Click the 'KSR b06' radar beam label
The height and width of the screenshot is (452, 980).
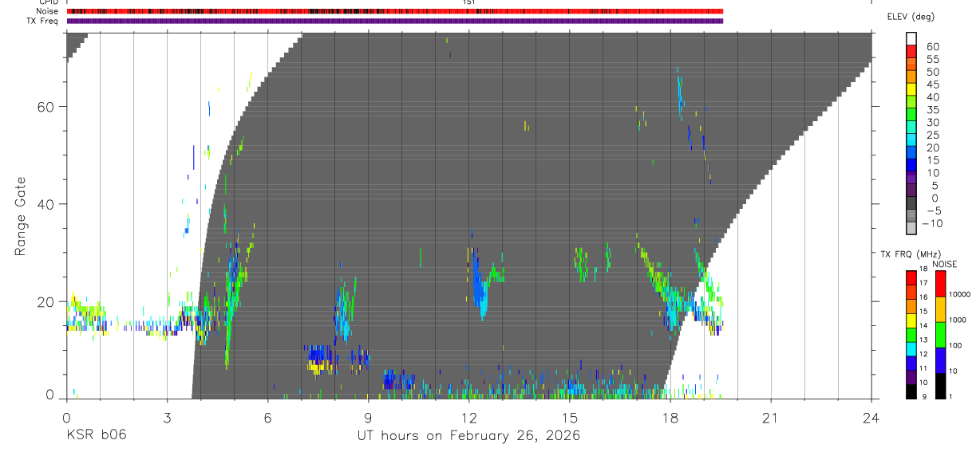click(96, 435)
